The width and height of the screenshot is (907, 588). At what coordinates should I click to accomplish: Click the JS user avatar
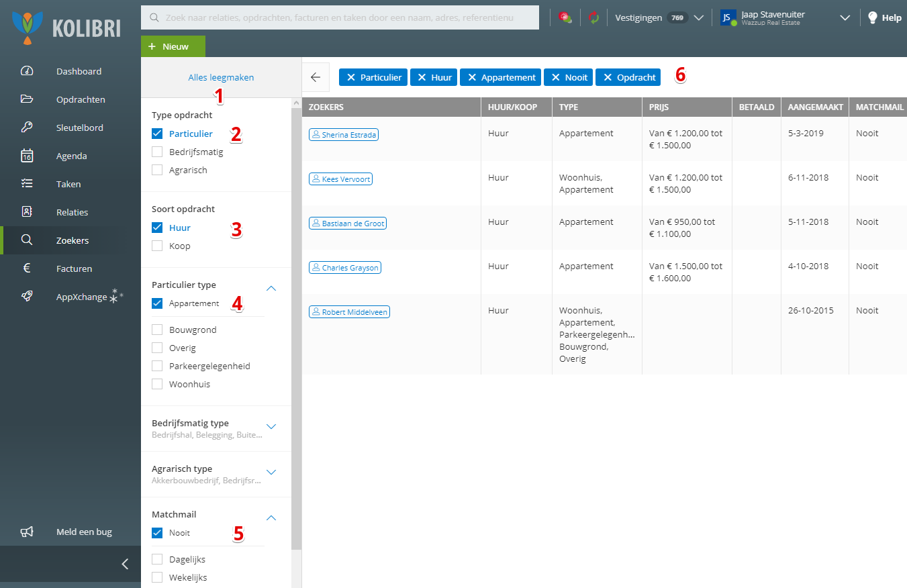click(x=728, y=18)
